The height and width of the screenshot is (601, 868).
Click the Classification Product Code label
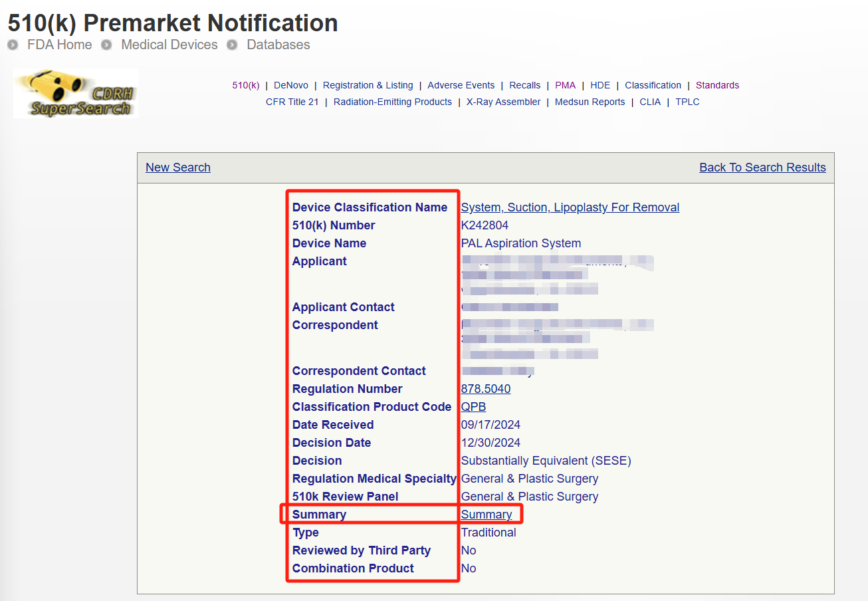[372, 407]
